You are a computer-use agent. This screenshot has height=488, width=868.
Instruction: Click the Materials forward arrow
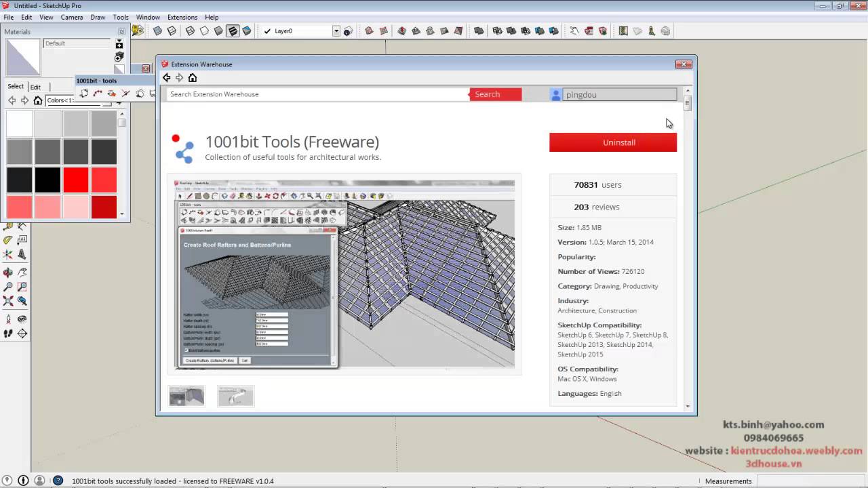click(x=24, y=100)
